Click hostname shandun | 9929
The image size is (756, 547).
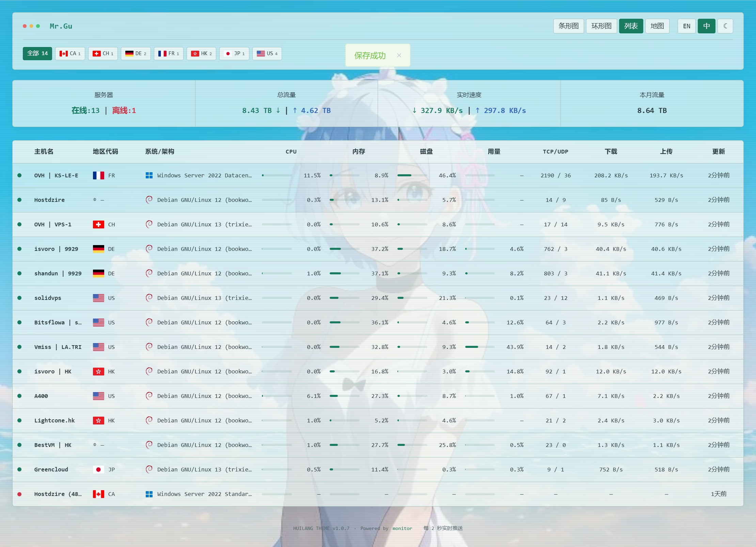[x=58, y=273]
